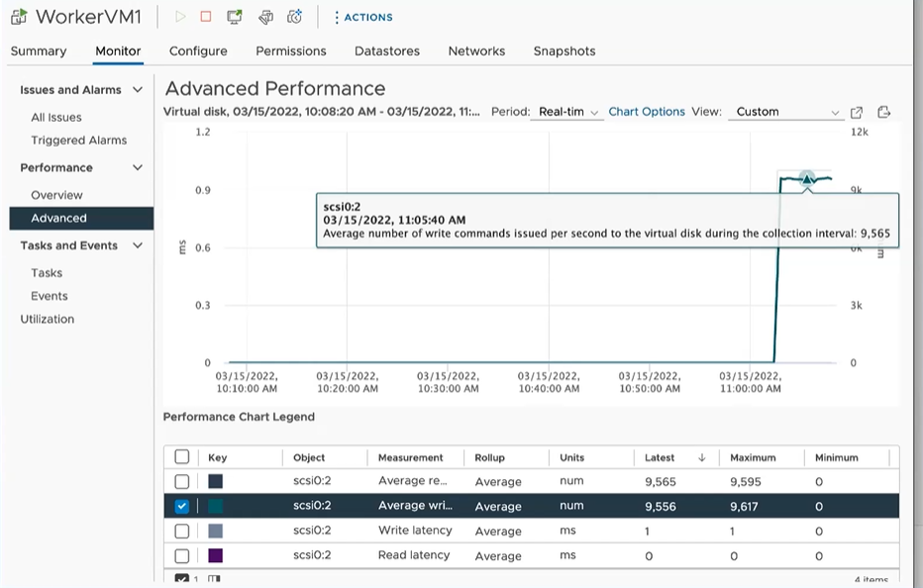Check the select-all checkbox in legend header

[x=181, y=457]
